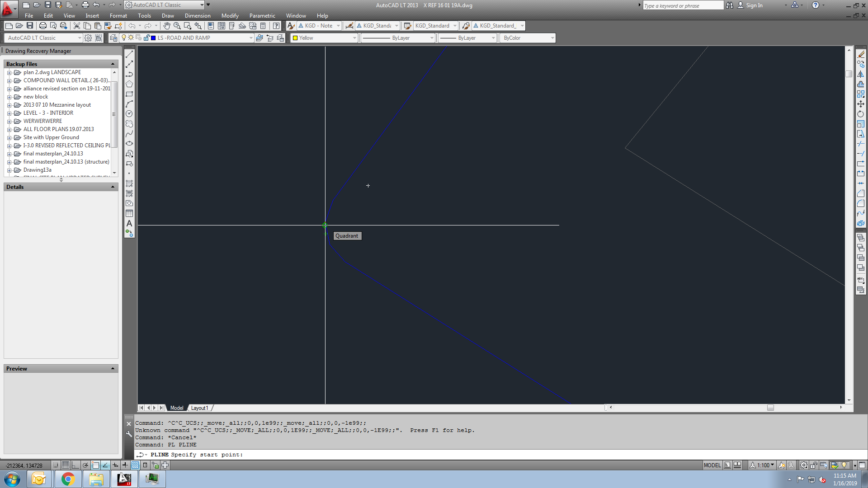Click the Rotate modify tool

click(861, 114)
